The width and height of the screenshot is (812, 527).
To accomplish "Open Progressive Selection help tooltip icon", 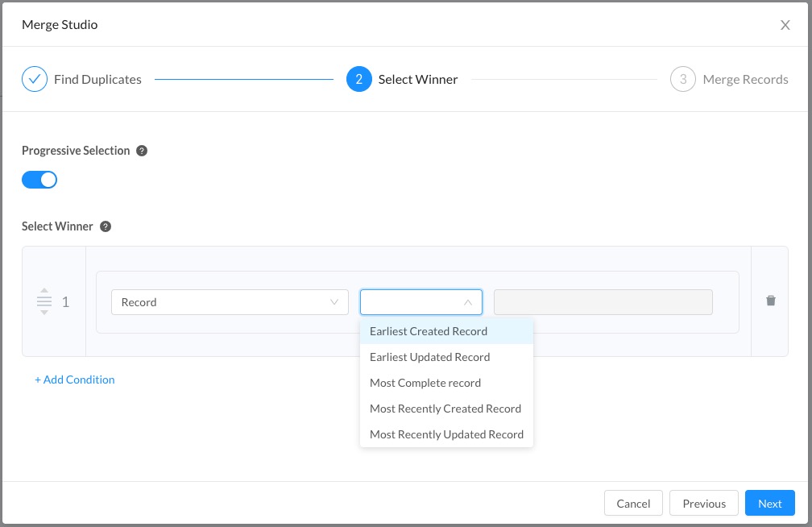I will click(142, 151).
